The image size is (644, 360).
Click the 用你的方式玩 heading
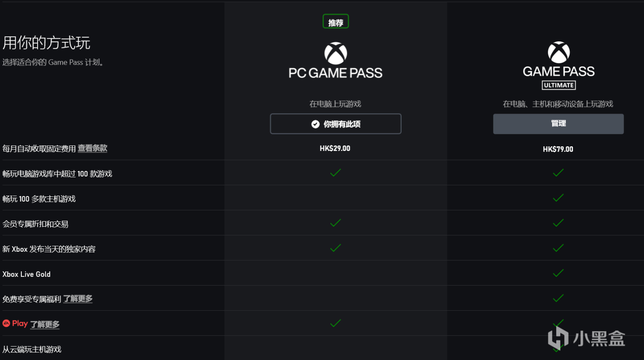[46, 43]
